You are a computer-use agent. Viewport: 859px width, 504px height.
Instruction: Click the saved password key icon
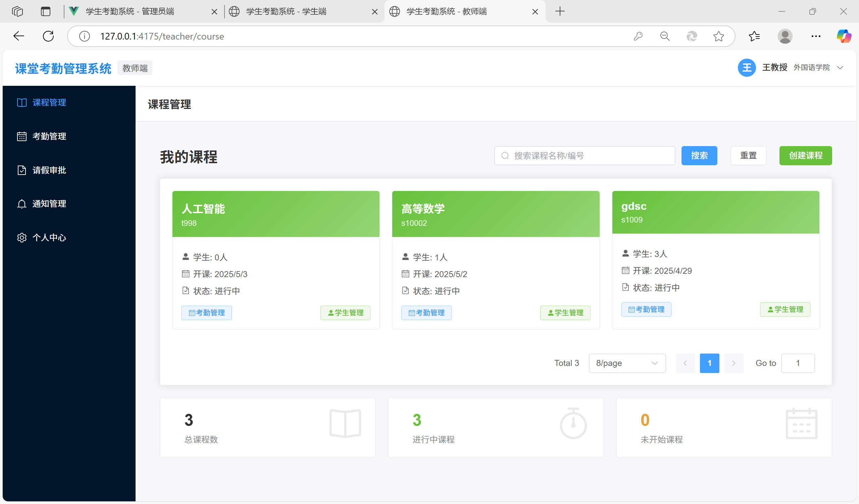pyautogui.click(x=638, y=36)
